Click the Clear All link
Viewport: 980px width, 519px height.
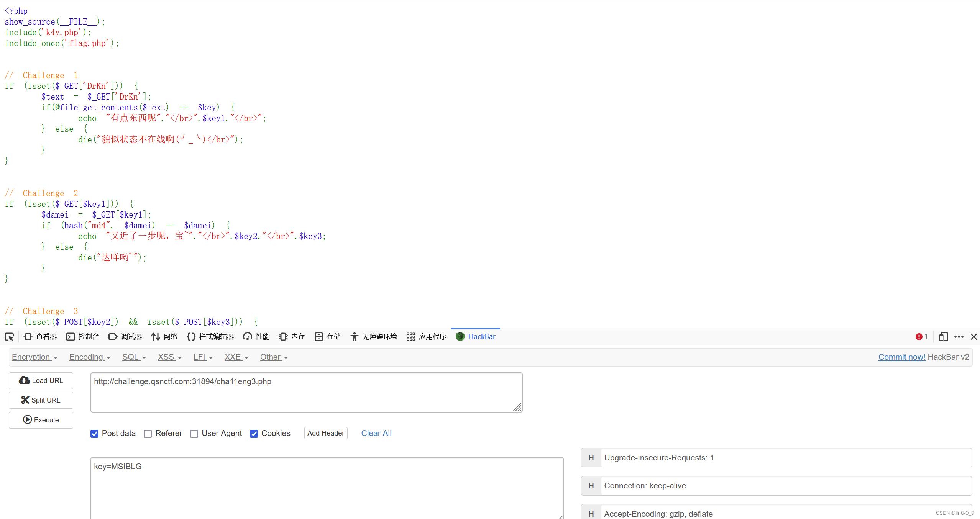pos(376,433)
